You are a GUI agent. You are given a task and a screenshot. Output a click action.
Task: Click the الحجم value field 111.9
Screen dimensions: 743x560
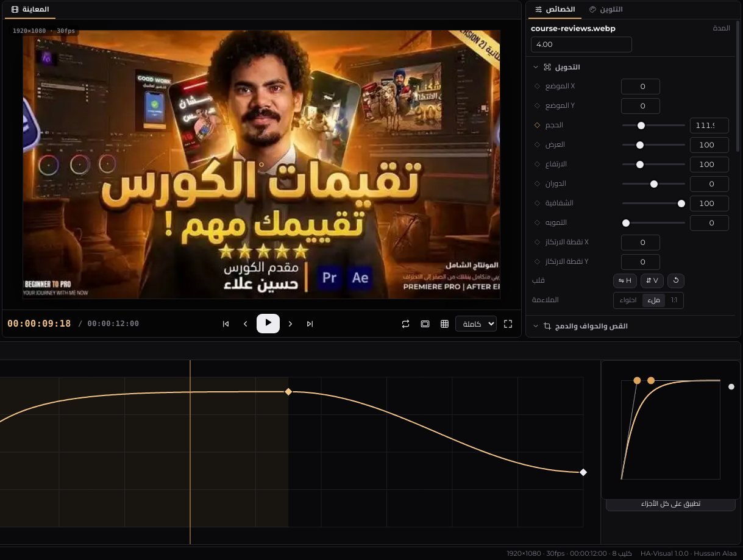point(710,126)
